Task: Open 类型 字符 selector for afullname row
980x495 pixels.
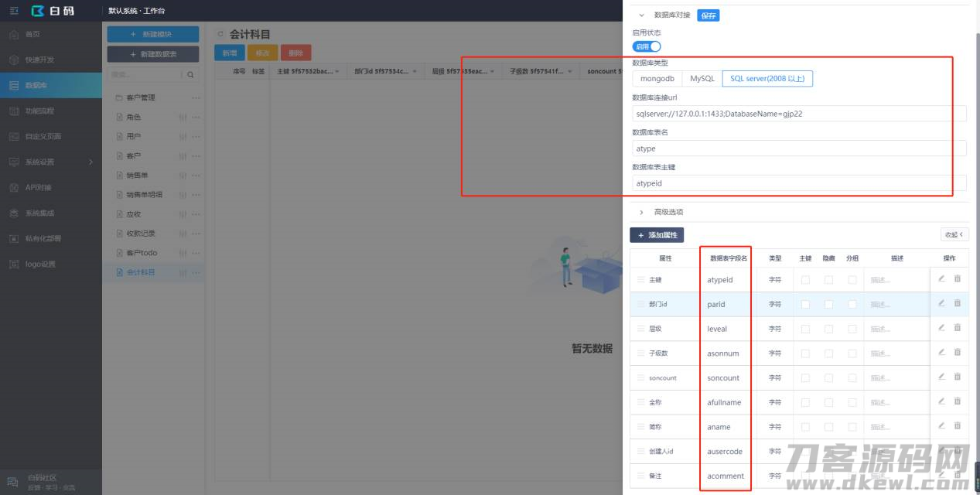Action: [x=775, y=402]
